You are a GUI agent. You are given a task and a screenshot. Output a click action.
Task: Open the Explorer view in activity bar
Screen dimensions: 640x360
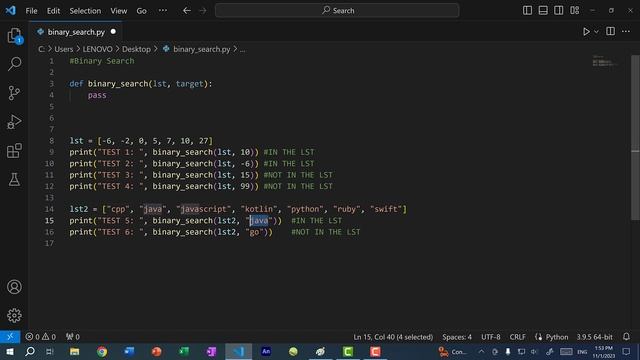(14, 36)
